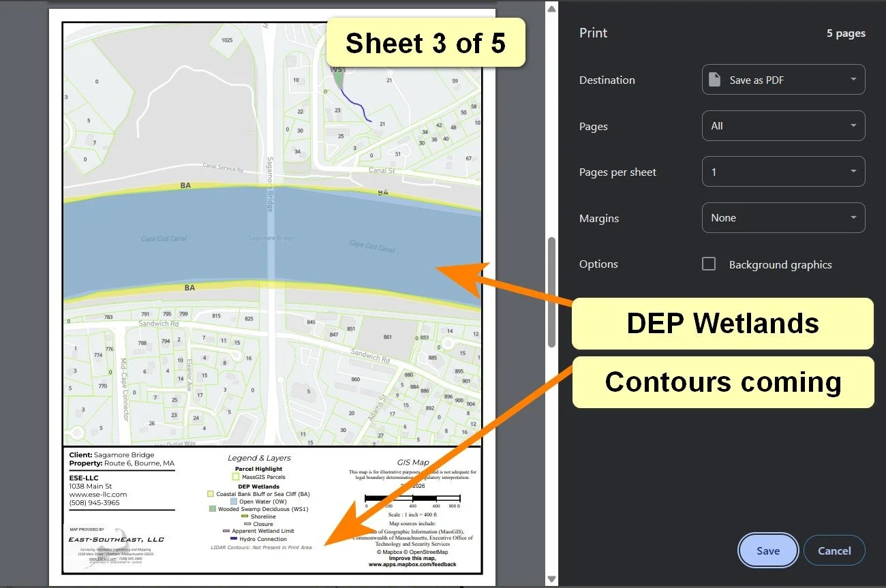Screen dimensions: 886x588
Task: Click 'Client: Sagamore Bridge' text in preview
Action: coord(112,454)
